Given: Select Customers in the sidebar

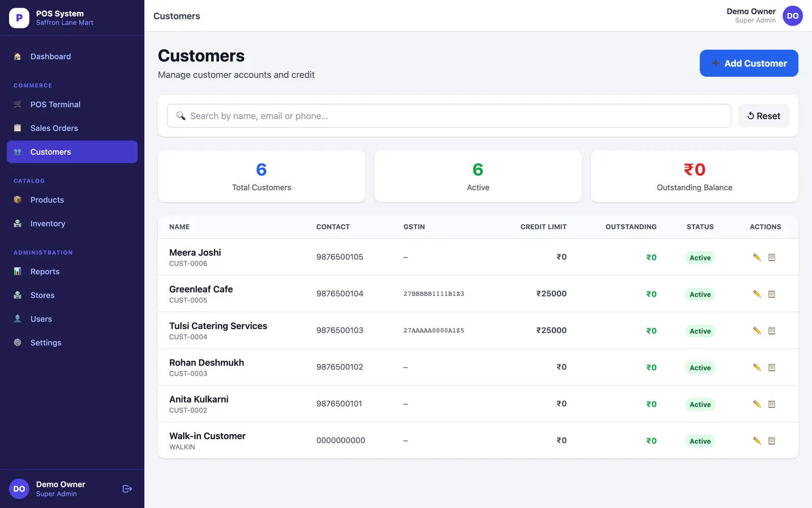Looking at the screenshot, I should (72, 152).
